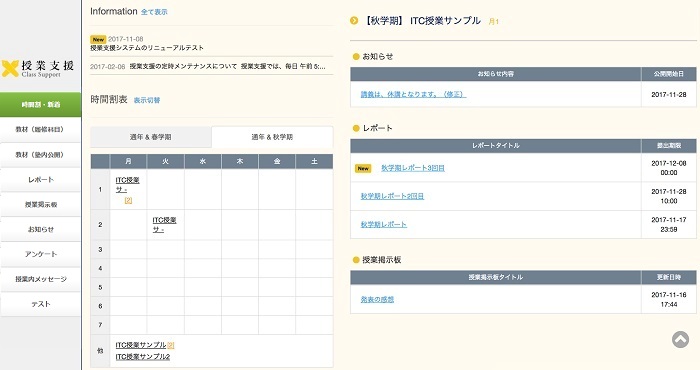
Task: Open the 発表の感想 bulletin board link
Action: (377, 299)
